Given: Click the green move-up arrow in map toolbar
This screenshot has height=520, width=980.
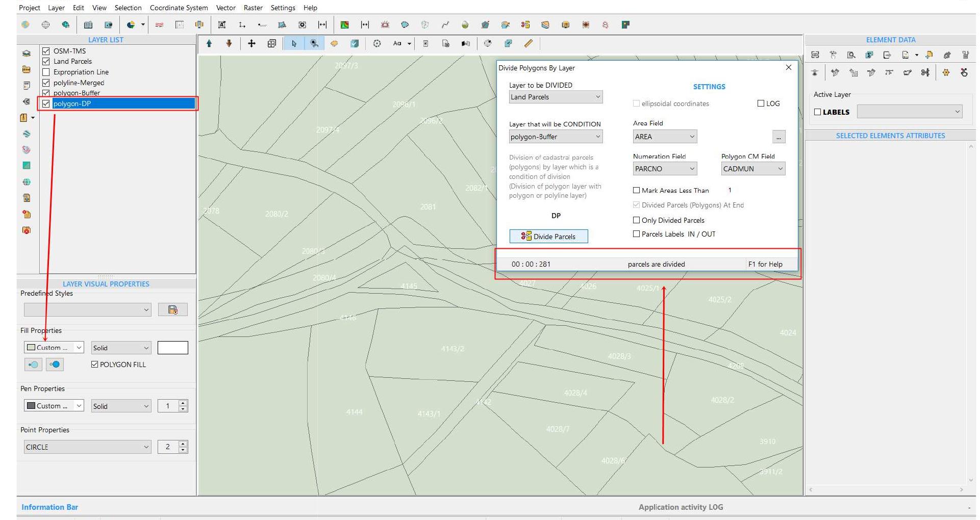Looking at the screenshot, I should (x=209, y=44).
